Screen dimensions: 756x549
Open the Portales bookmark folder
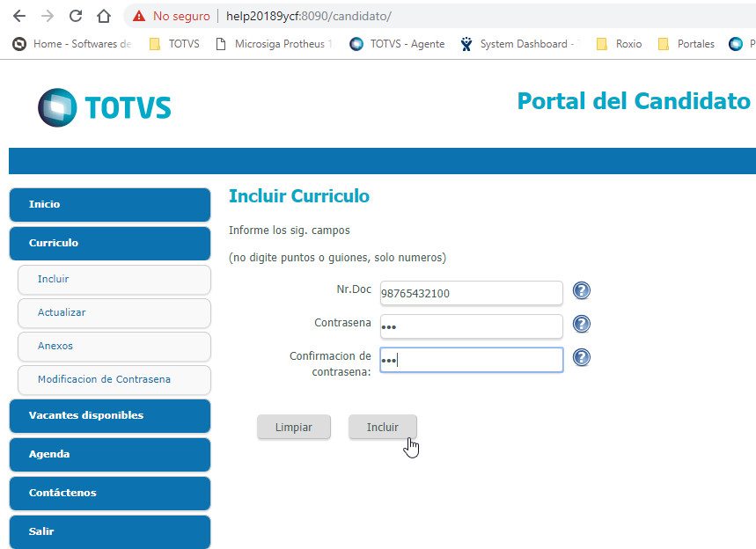(x=686, y=44)
